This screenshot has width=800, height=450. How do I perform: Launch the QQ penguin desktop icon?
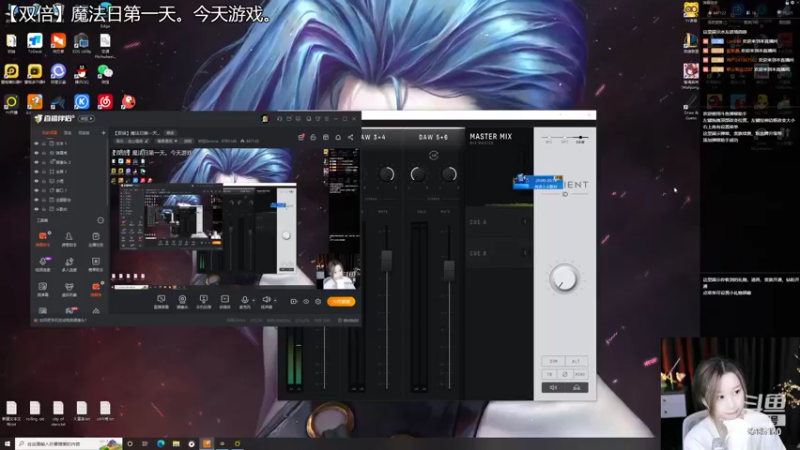point(81,72)
